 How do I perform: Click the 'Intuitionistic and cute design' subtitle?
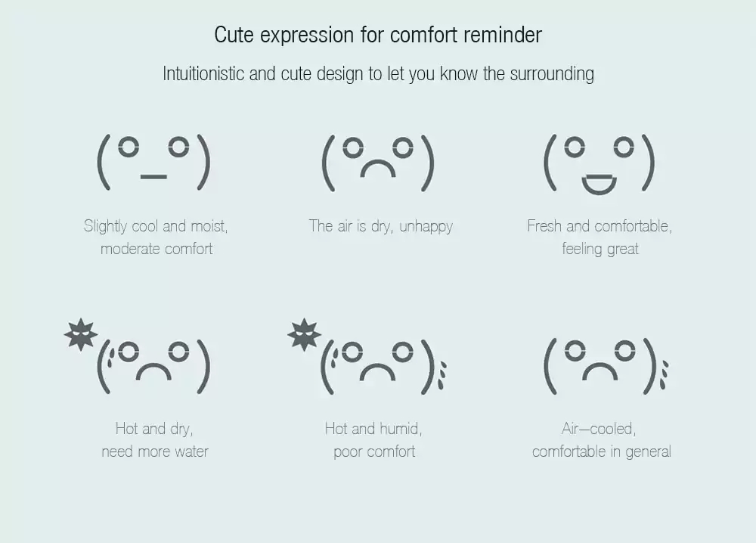[378, 74]
